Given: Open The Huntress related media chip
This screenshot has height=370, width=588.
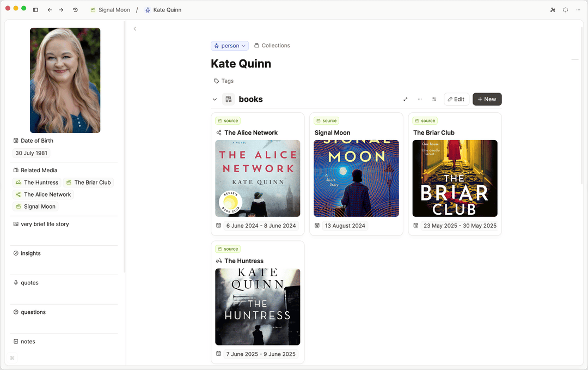Looking at the screenshot, I should 37,183.
